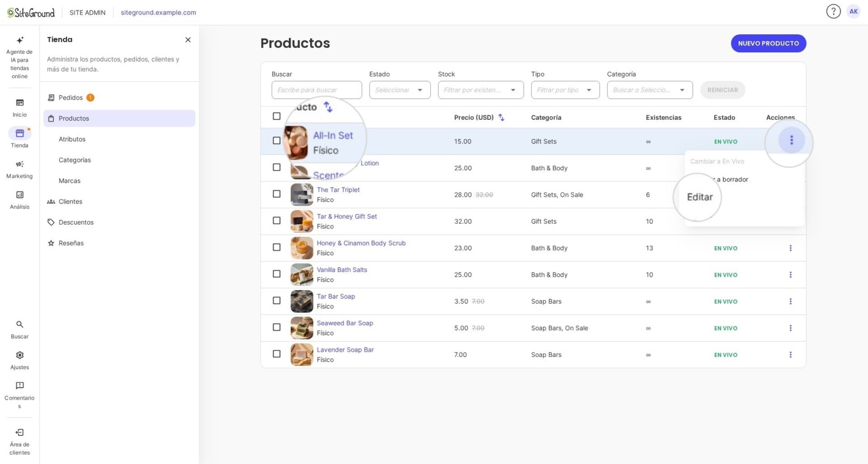Check The Tar Triplet row checkbox

point(276,194)
